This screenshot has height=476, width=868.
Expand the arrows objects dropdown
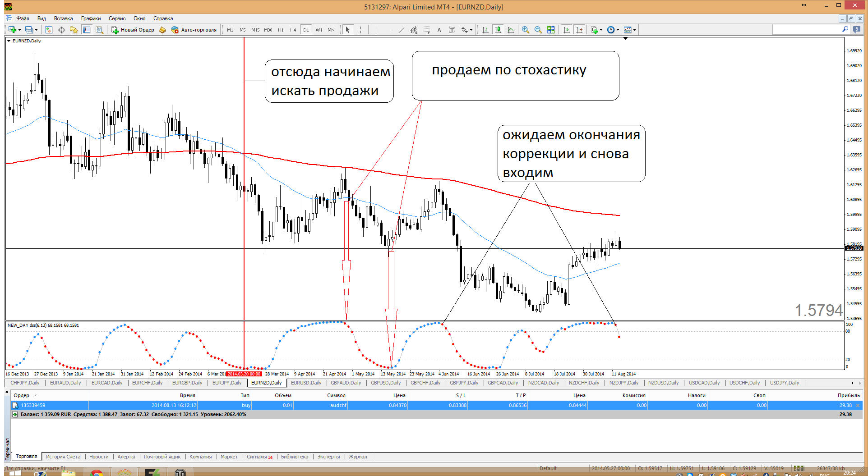[x=471, y=30]
